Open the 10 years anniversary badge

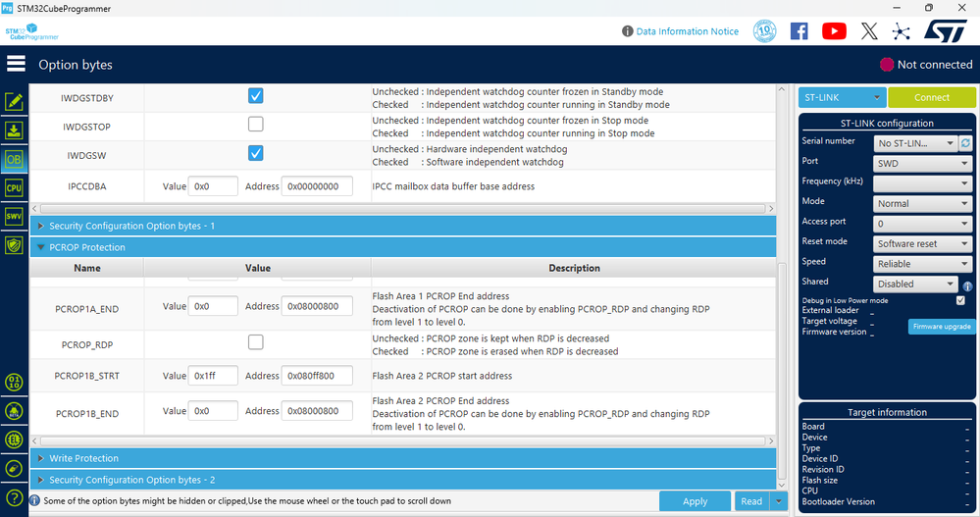[x=764, y=30]
